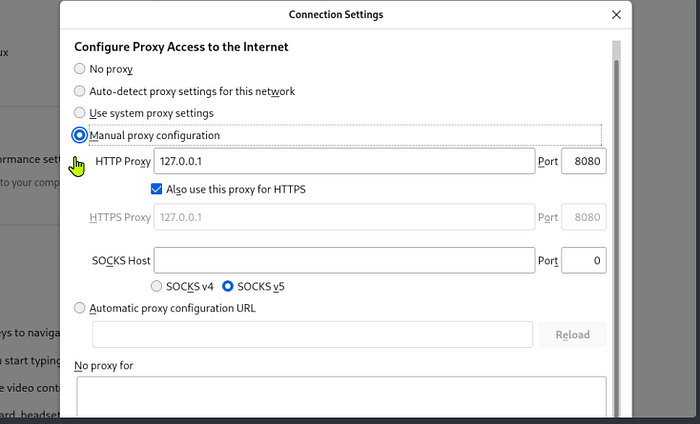Choose Auto-detect proxy settings for this network

(79, 91)
